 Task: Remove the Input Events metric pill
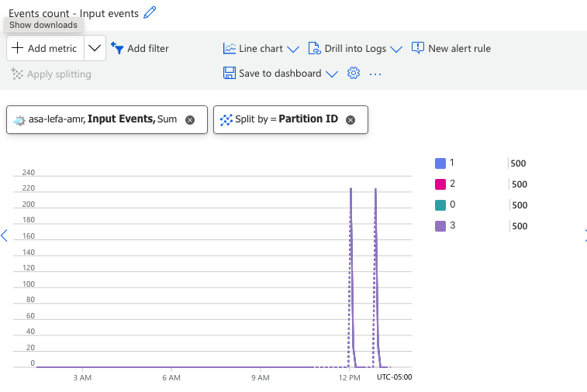tap(190, 120)
